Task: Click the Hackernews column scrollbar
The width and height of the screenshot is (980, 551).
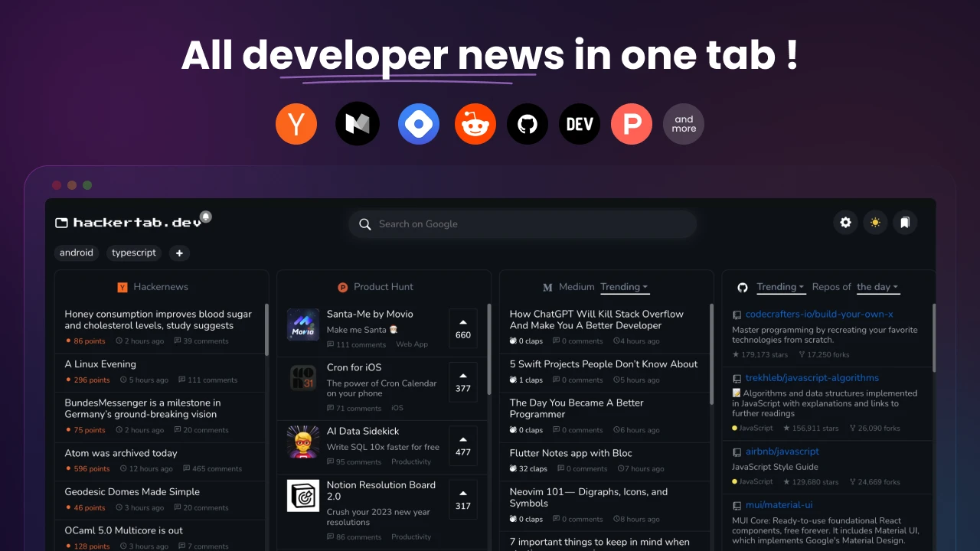Action: click(266, 329)
